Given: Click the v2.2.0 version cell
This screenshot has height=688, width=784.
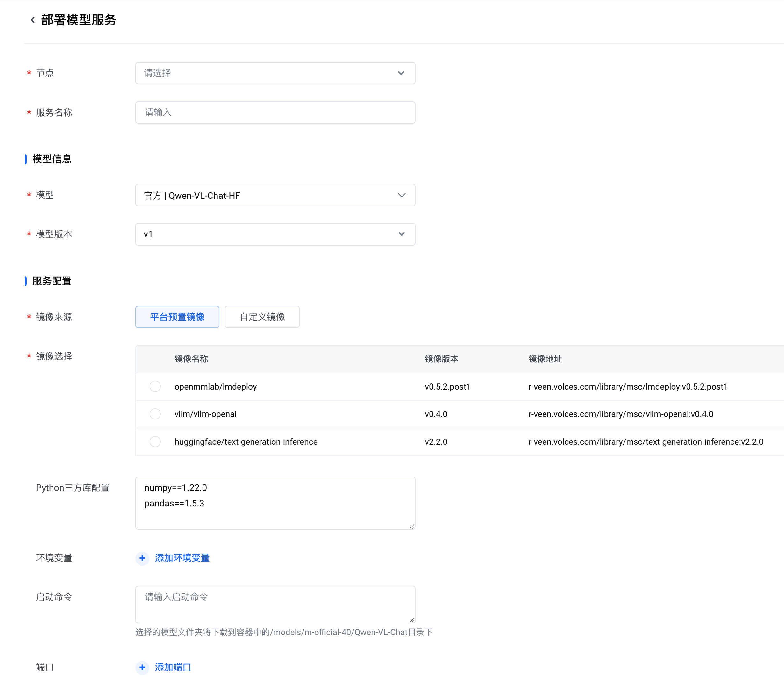Looking at the screenshot, I should [x=436, y=442].
